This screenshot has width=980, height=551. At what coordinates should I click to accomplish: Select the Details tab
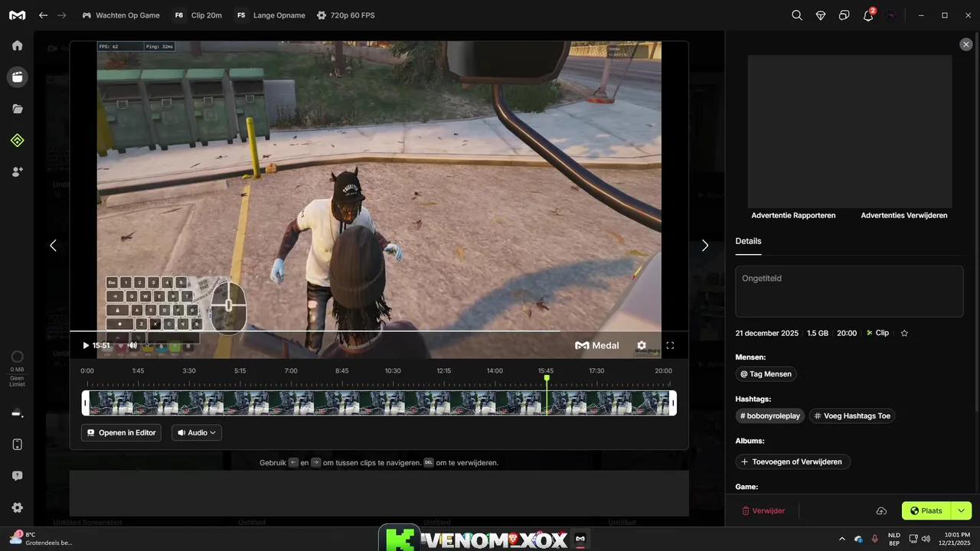point(748,241)
